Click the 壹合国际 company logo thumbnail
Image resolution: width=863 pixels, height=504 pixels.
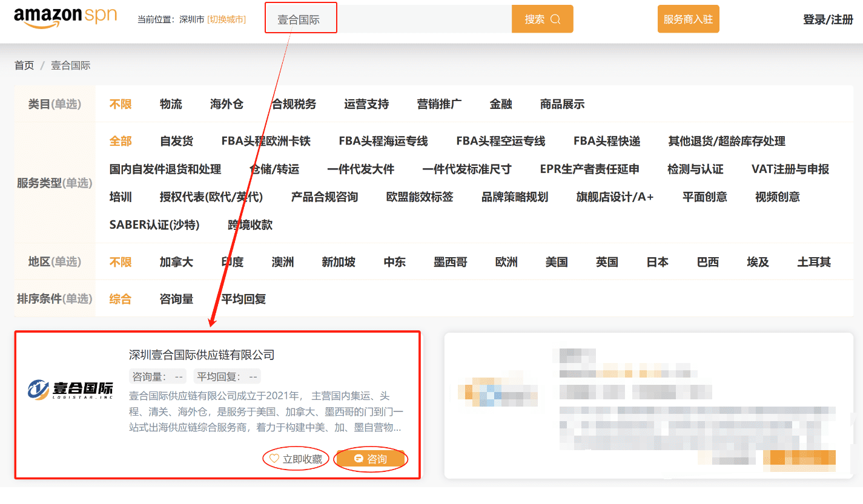pyautogui.click(x=70, y=390)
